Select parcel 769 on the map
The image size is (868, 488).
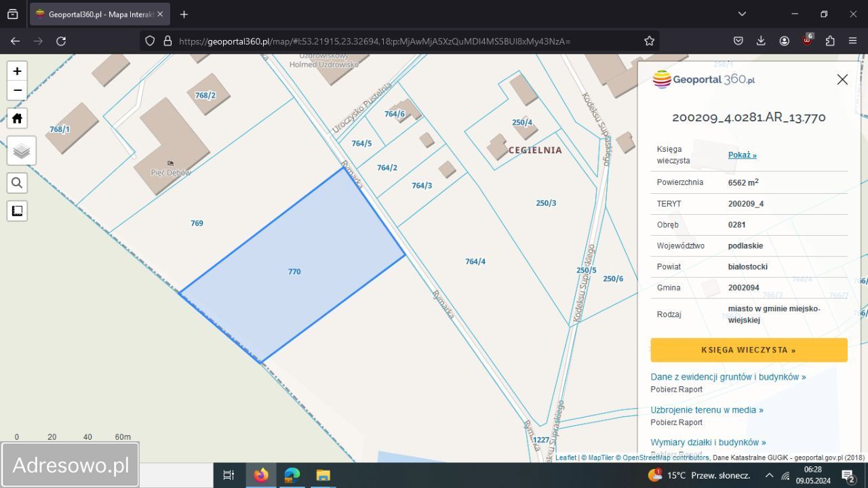[197, 223]
